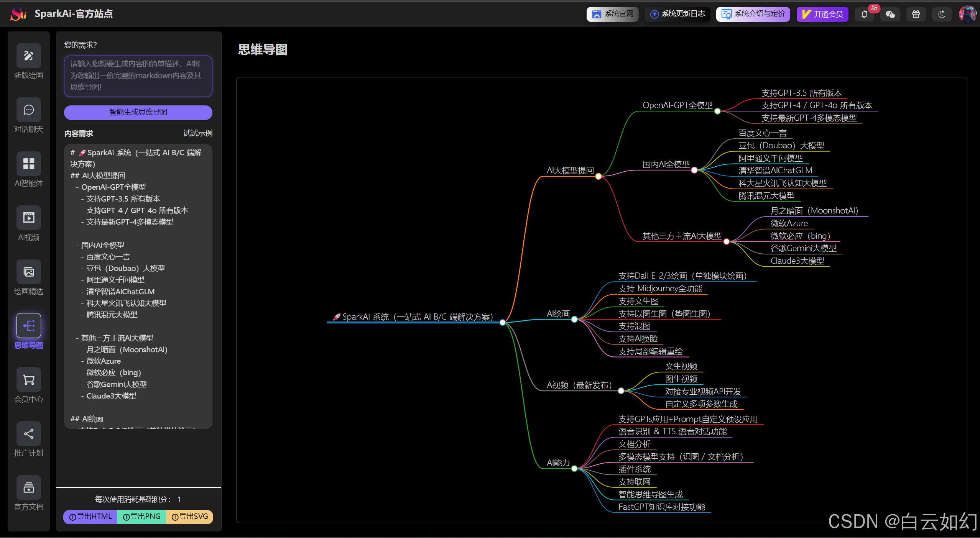Screen dimensions: 980x538
Task: Collapse the OpenAI-GPT全模型 node circle
Action: pos(717,111)
